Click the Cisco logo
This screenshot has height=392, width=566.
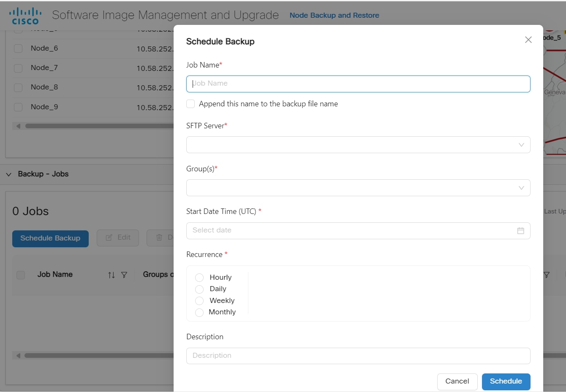25,16
